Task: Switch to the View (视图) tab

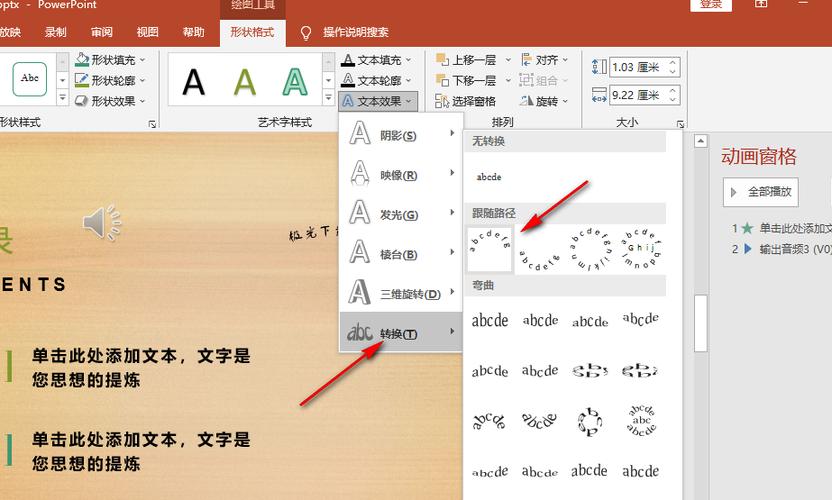Action: pos(148,32)
